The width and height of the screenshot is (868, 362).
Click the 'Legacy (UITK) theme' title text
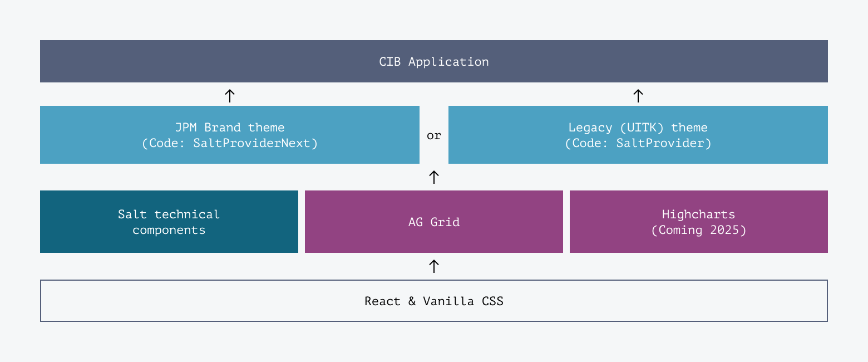click(638, 128)
